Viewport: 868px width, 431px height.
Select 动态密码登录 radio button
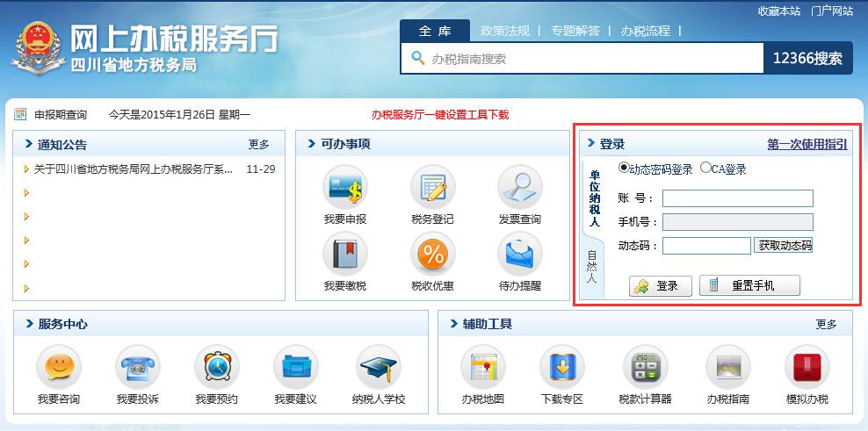[624, 168]
